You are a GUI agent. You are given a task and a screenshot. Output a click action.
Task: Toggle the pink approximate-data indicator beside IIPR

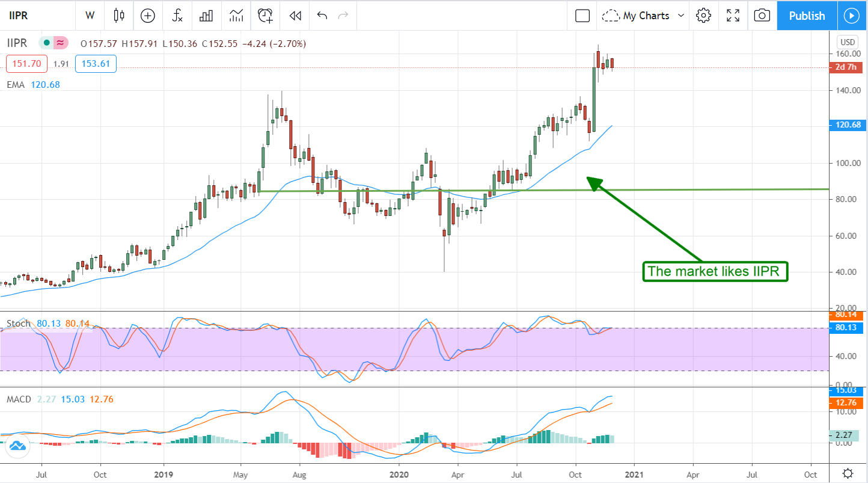pos(60,43)
